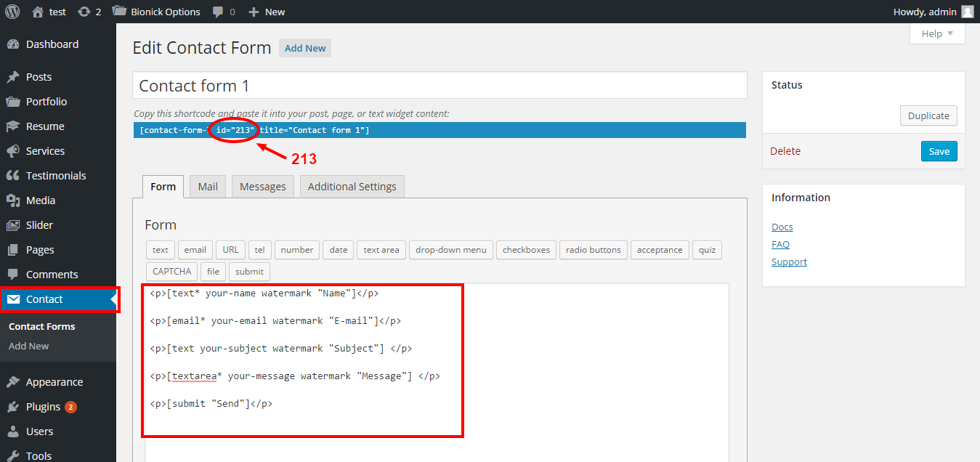Click the Contact envelope icon
The height and width of the screenshot is (462, 980).
tap(13, 299)
